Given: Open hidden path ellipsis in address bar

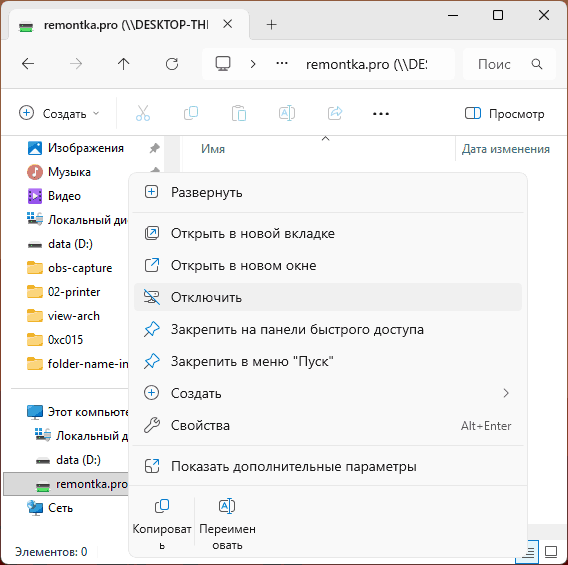Looking at the screenshot, I should pos(282,63).
